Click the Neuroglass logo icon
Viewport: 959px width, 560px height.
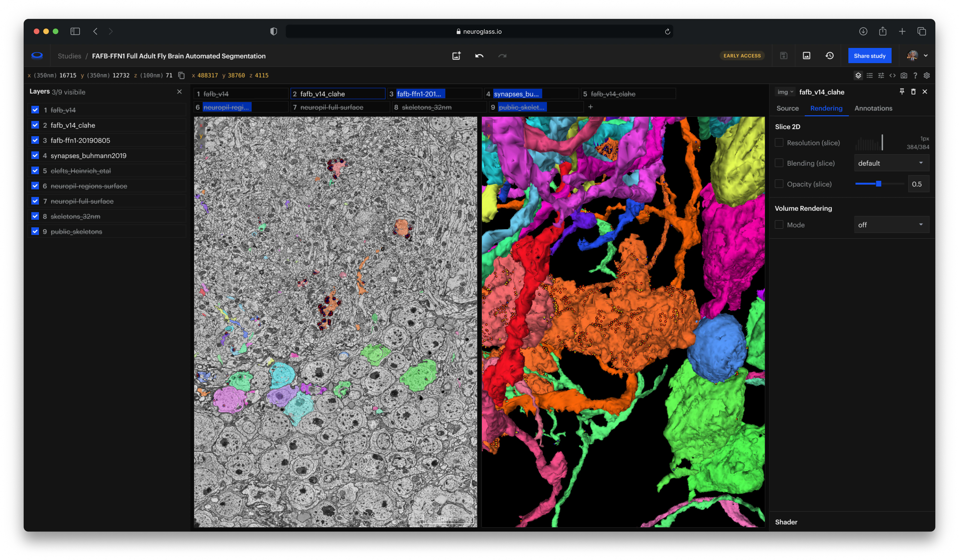pos(37,56)
